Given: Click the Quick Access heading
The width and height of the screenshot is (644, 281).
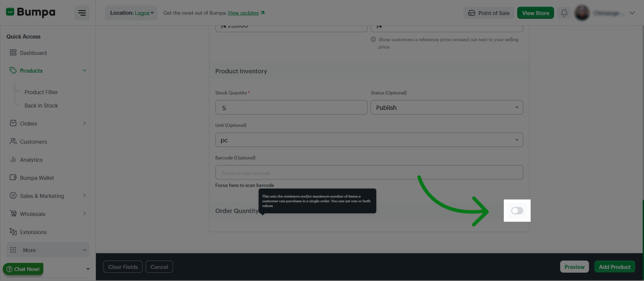Looking at the screenshot, I should point(23,37).
